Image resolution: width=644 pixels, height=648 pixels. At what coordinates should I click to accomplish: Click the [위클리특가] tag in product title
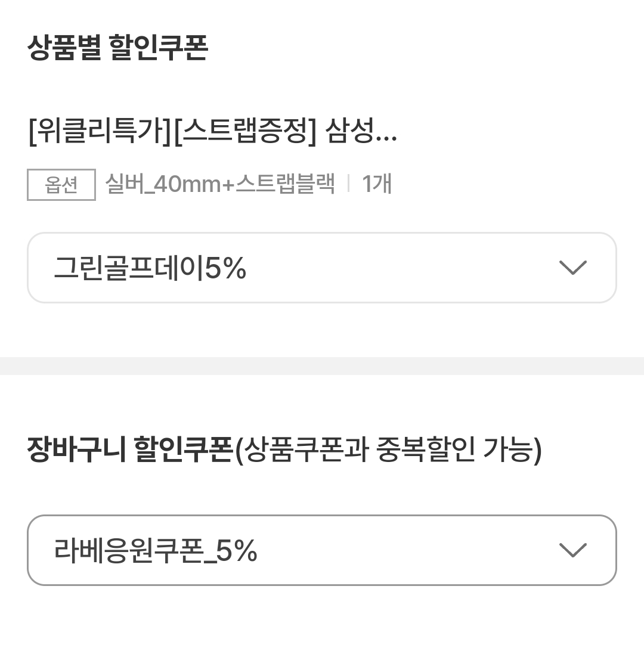(100, 132)
